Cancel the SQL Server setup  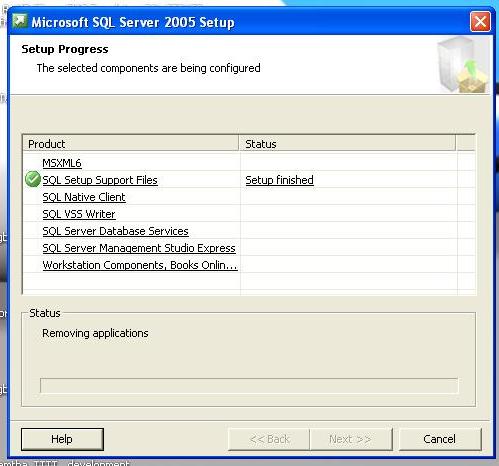coord(440,439)
